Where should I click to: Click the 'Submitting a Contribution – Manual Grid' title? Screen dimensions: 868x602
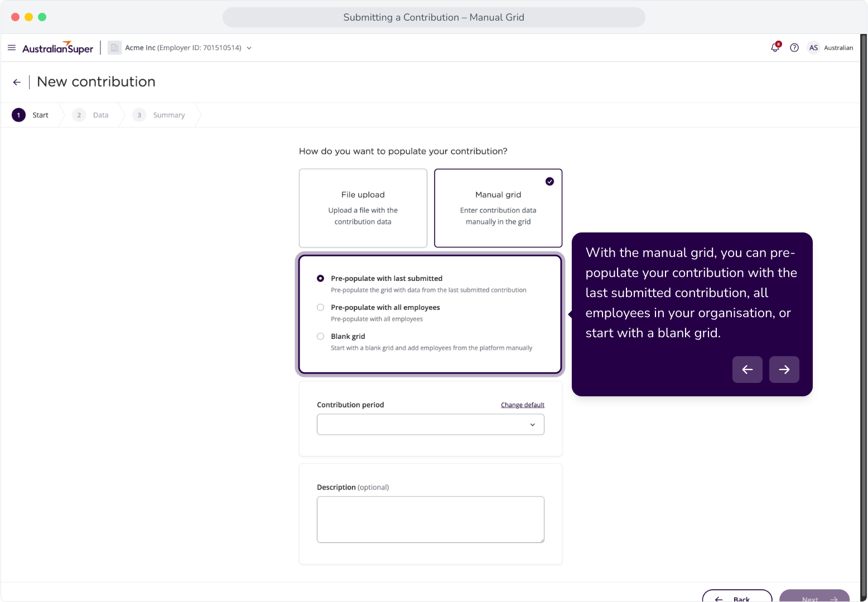pyautogui.click(x=434, y=17)
